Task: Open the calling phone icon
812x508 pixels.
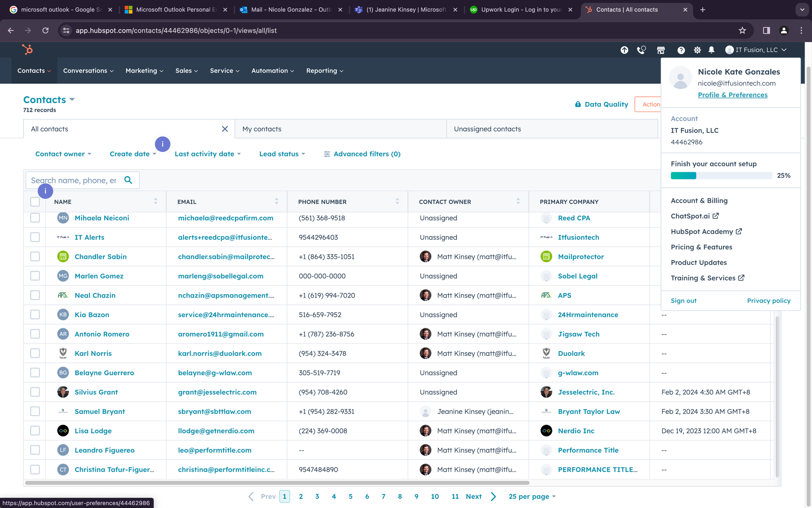Action: (x=641, y=50)
